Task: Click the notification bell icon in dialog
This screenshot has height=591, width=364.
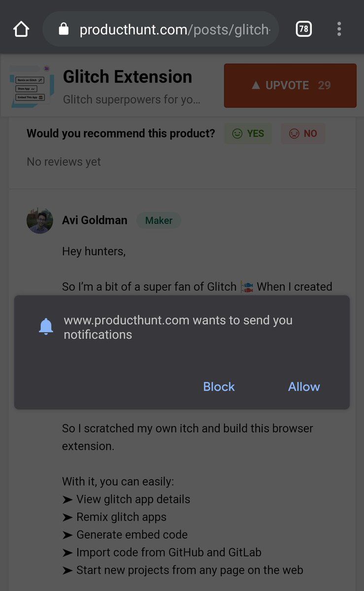Action: pos(46,327)
